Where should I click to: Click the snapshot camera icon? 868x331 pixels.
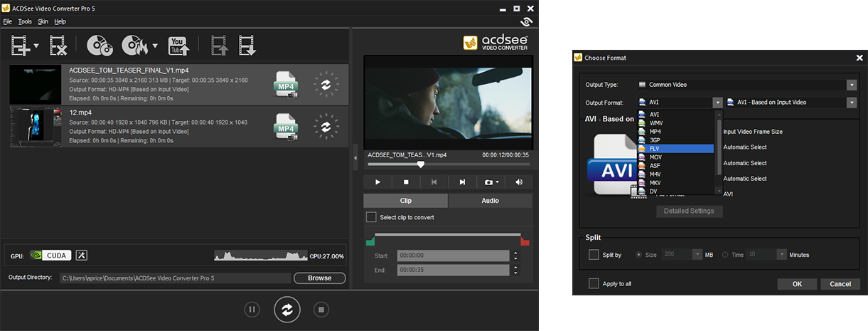pos(488,182)
